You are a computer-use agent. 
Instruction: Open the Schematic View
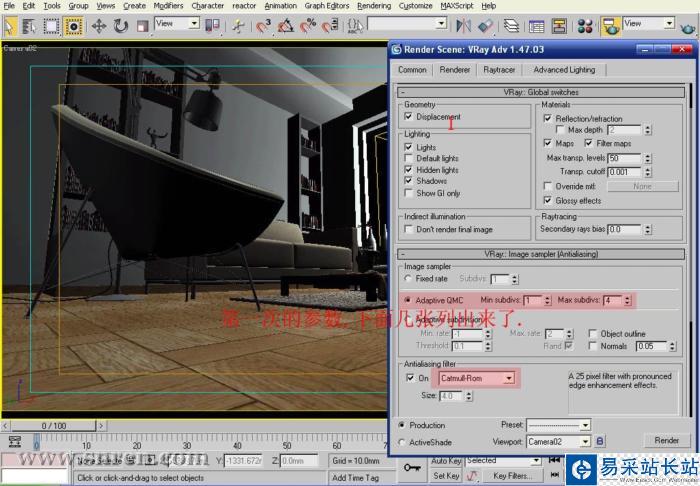559,26
